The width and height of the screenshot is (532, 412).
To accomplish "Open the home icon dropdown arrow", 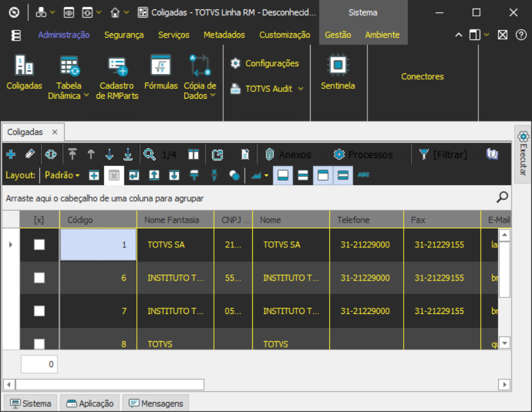I will coord(126,12).
